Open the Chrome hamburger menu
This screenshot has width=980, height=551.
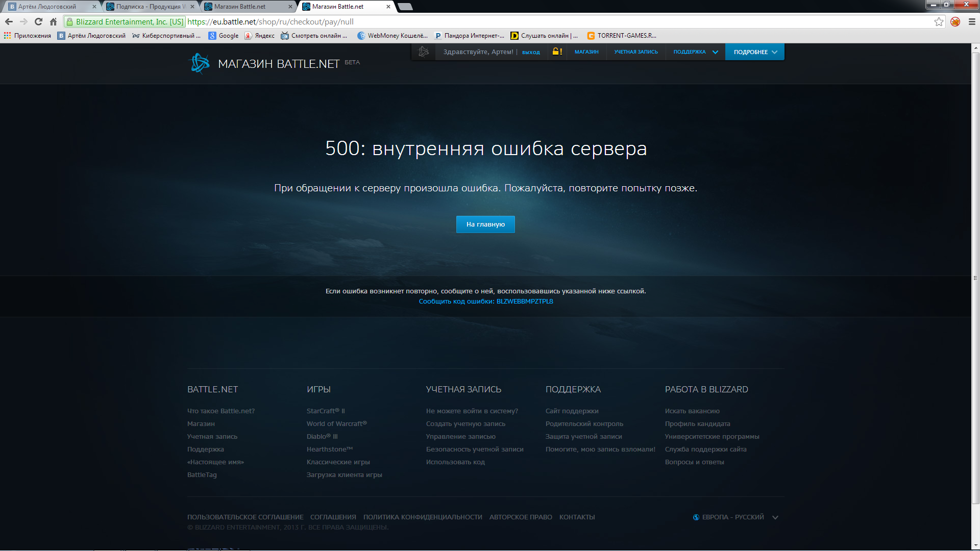pyautogui.click(x=972, y=22)
